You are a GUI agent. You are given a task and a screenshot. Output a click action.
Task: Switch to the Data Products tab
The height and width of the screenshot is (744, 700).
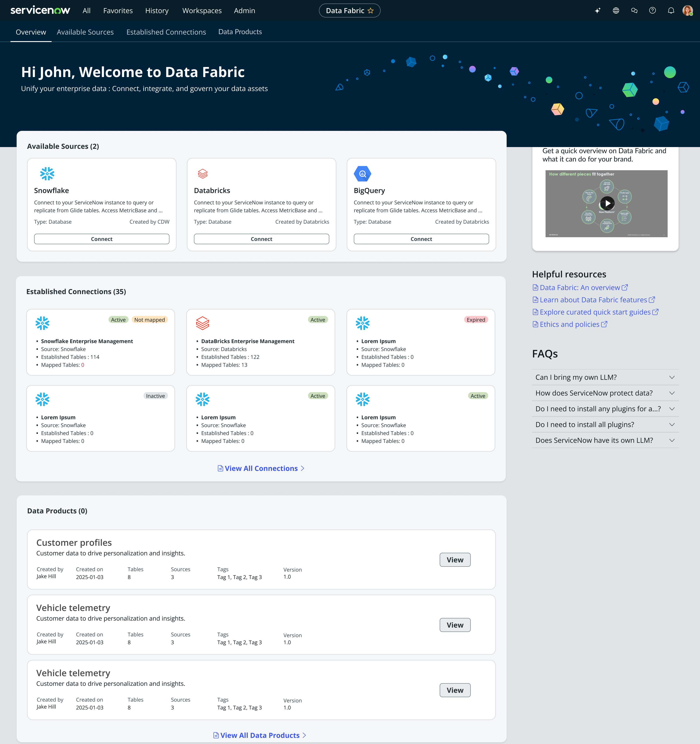240,32
